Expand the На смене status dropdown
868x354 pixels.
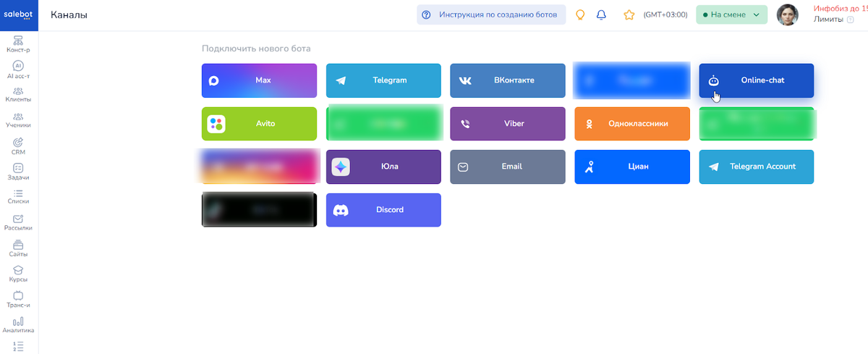(731, 14)
